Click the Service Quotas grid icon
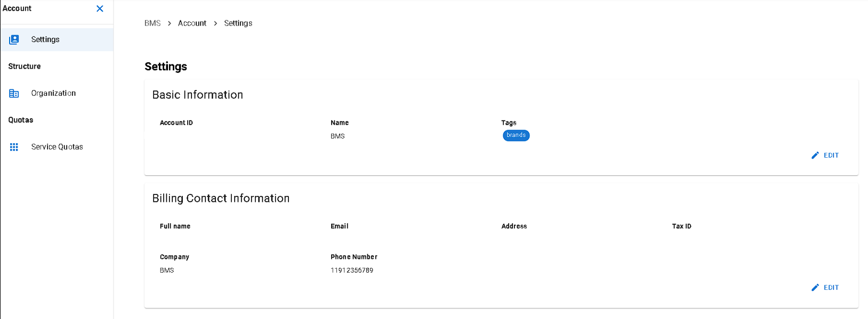 click(14, 147)
